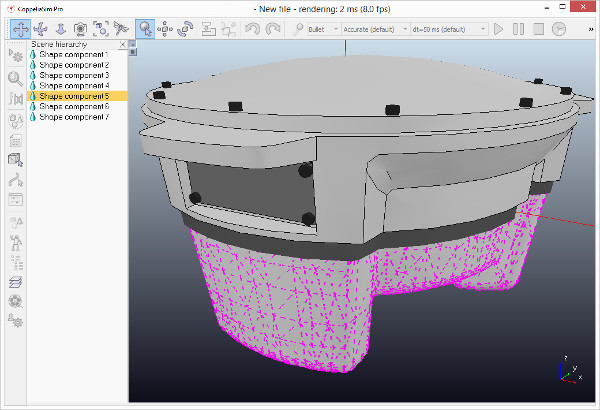Select Shape component 4 in hierarchy
The height and width of the screenshot is (410, 600).
coord(74,86)
